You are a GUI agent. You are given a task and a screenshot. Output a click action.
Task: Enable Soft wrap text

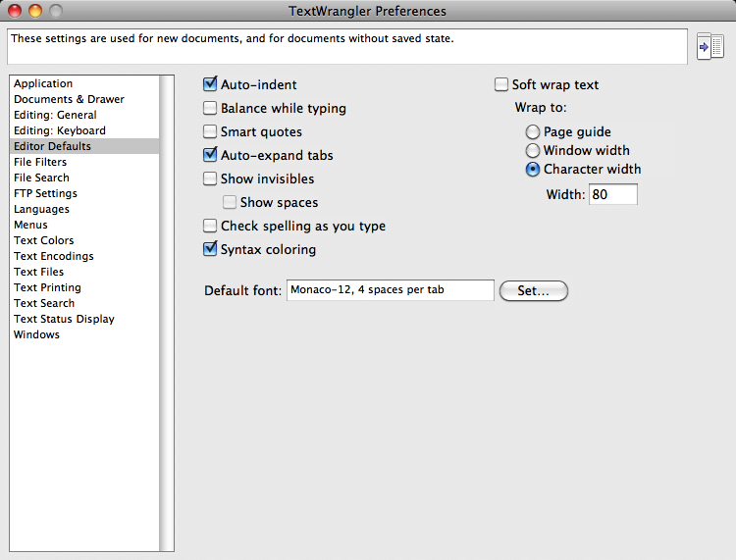click(x=501, y=85)
